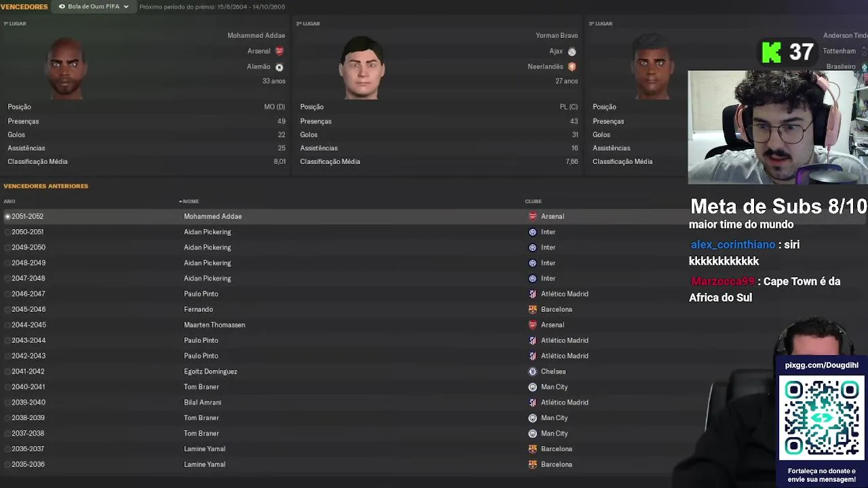Sort winners by the CLUBE column header
The height and width of the screenshot is (488, 868).
(533, 201)
